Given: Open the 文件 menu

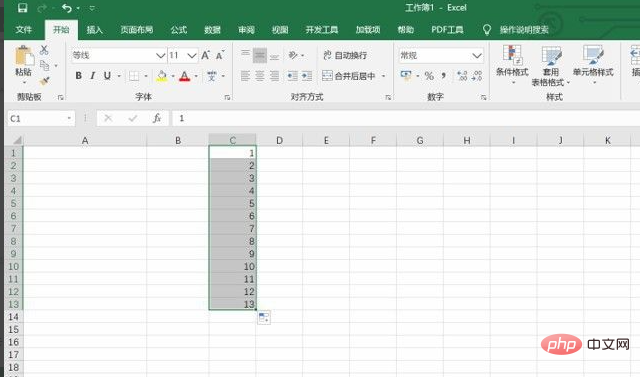Looking at the screenshot, I should [x=24, y=29].
